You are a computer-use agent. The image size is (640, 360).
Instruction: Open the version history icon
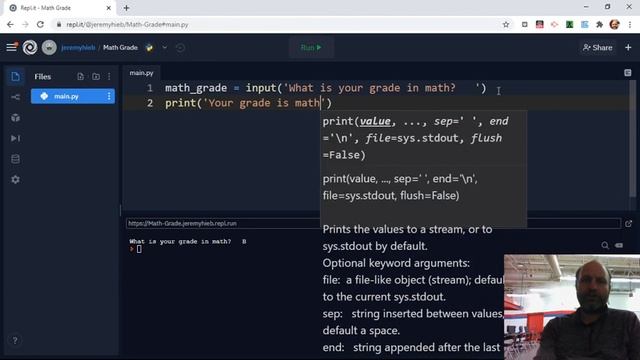[180, 47]
